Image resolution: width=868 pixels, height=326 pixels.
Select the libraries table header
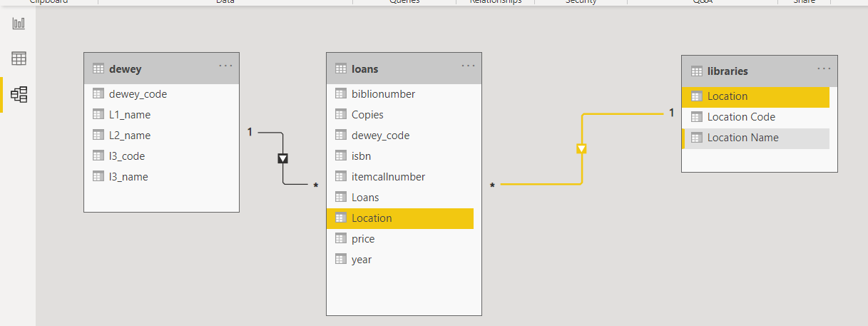click(x=759, y=71)
